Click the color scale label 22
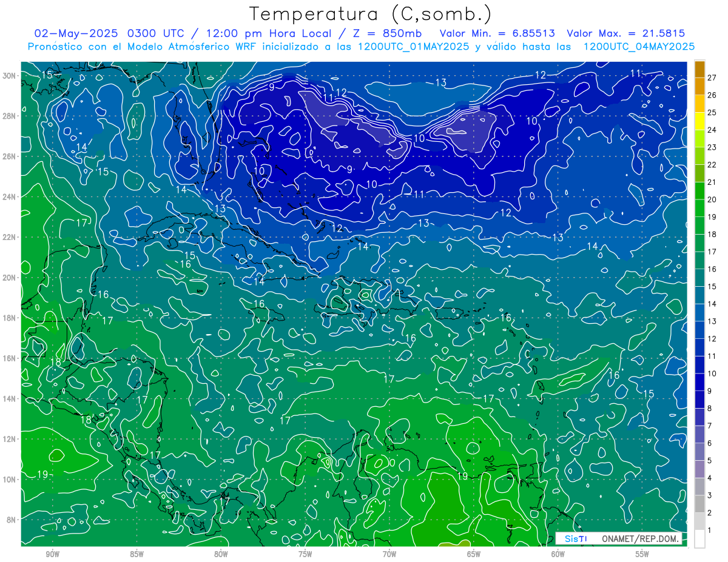The height and width of the screenshot is (562, 728). (712, 165)
